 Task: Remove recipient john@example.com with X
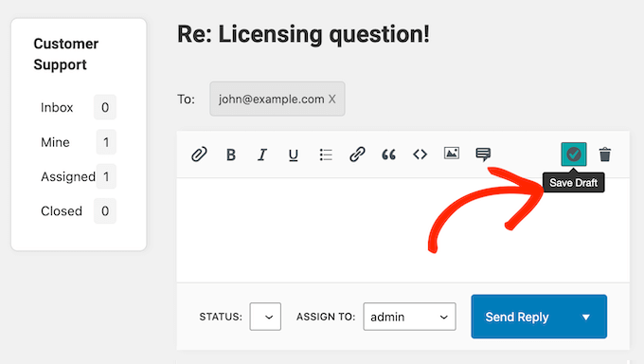pyautogui.click(x=331, y=100)
